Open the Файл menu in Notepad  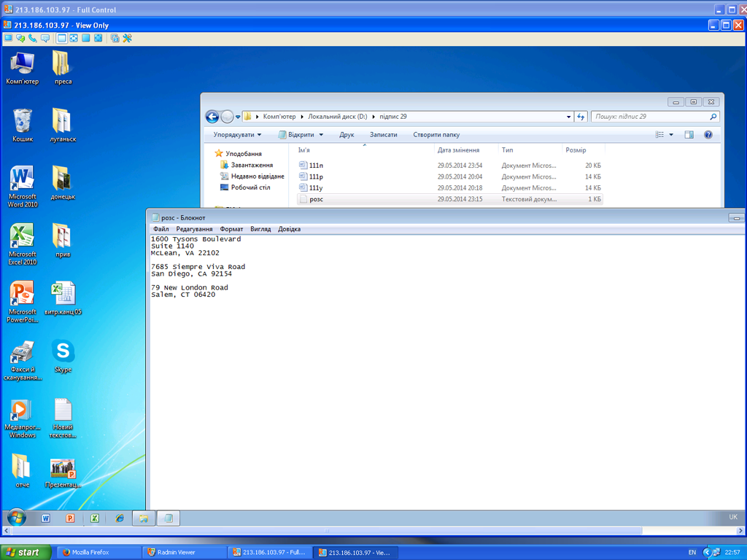click(x=160, y=229)
